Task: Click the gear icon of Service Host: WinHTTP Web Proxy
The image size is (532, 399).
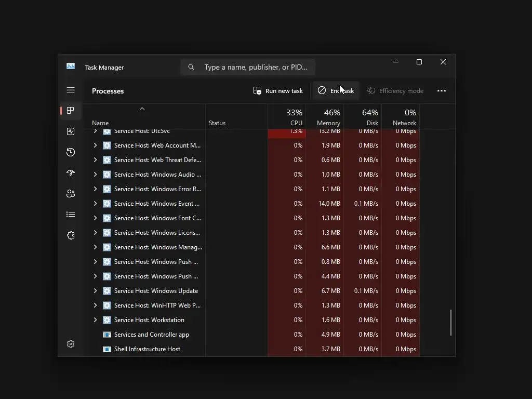Action: (x=107, y=305)
